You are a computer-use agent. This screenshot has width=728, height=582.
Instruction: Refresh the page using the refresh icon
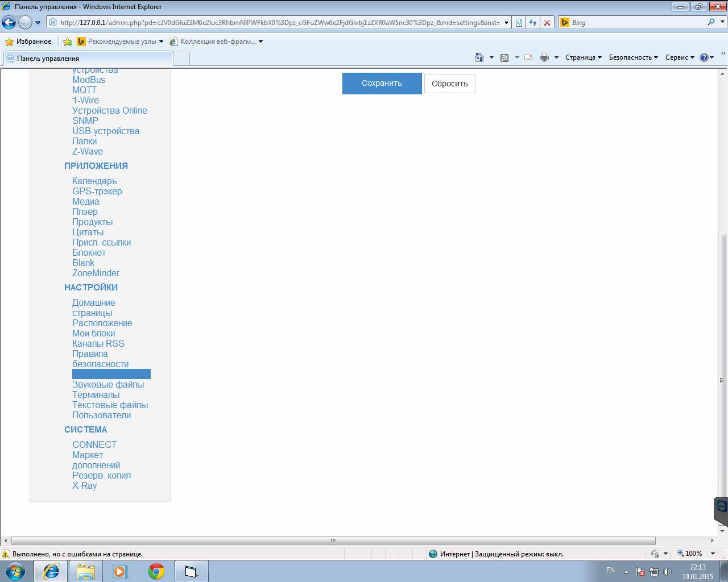pyautogui.click(x=532, y=22)
